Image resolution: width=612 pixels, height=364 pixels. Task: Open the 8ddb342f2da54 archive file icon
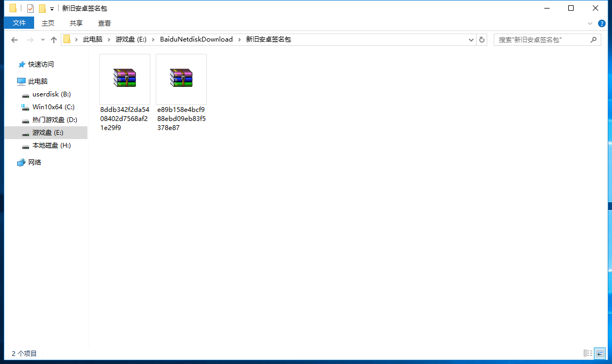[125, 78]
